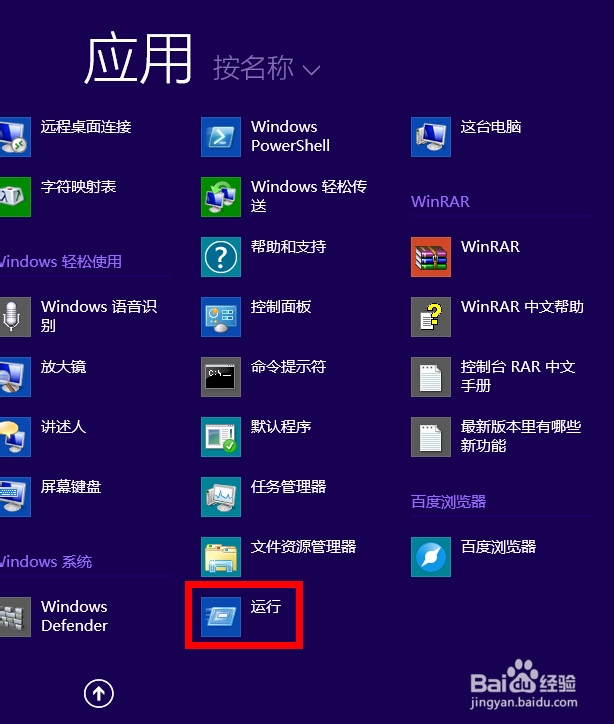Launch the 放大镜 magnifier icon
The width and height of the screenshot is (614, 724).
tap(15, 377)
